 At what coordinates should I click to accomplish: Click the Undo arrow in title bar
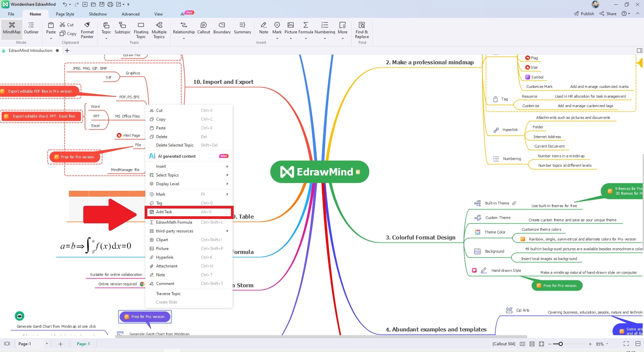[x=65, y=4]
